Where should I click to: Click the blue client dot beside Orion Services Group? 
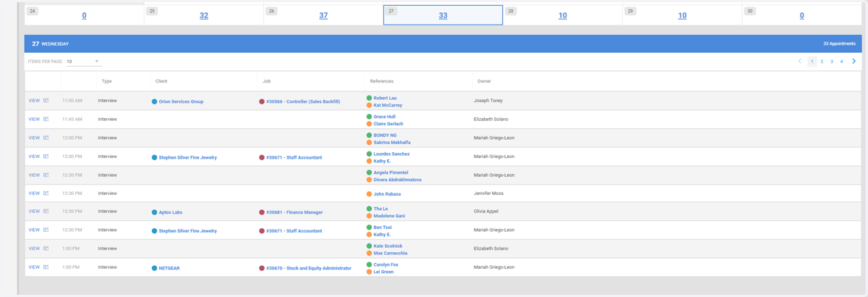[154, 101]
